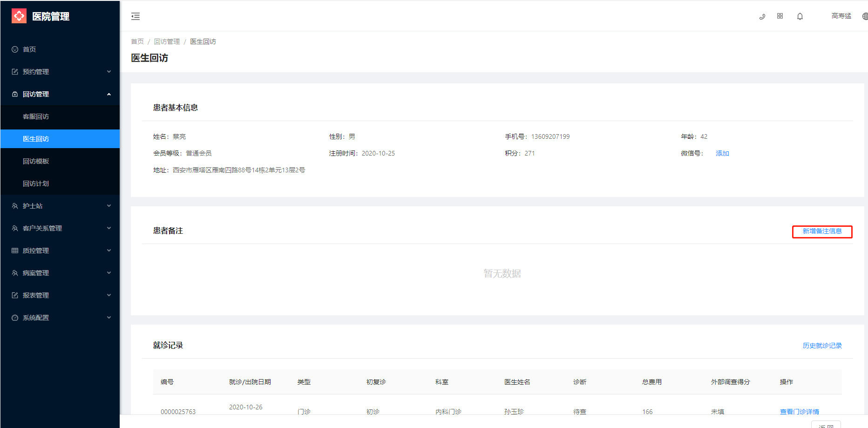Image resolution: width=868 pixels, height=428 pixels.
Task: Collapse the 回访管理 menu chevron
Action: (109, 94)
